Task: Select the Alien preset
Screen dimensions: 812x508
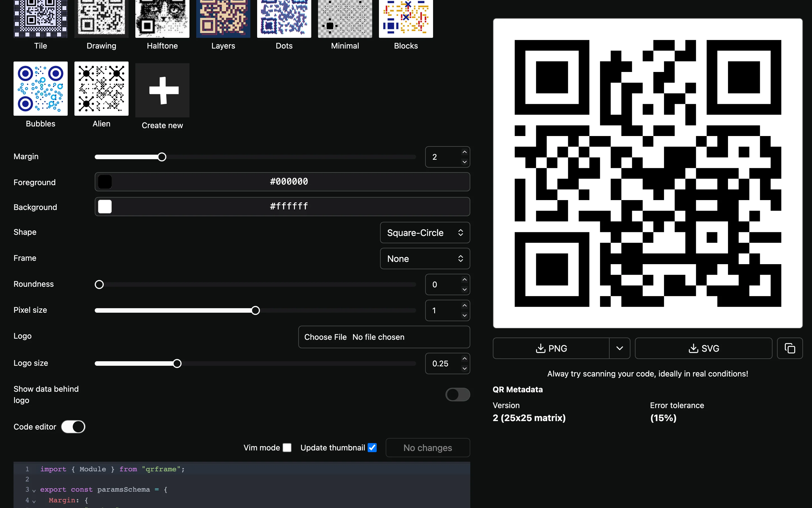Action: click(101, 88)
